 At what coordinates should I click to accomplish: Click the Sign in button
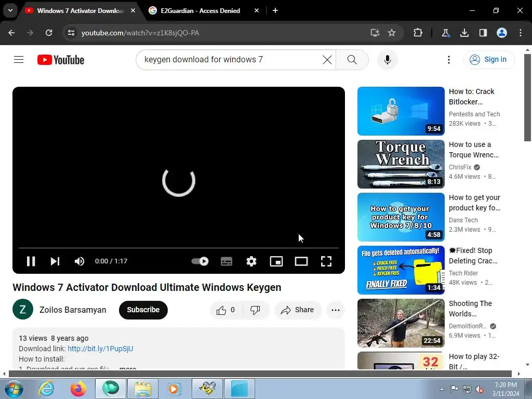489,60
